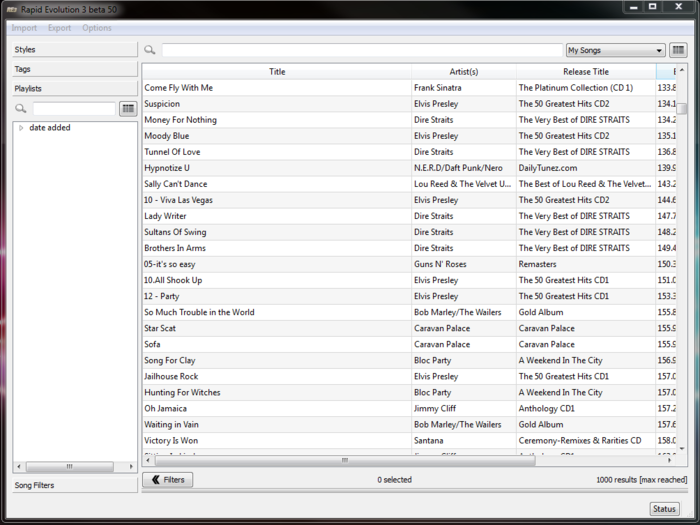The width and height of the screenshot is (700, 525).
Task: Click the Anthology CD1 release cell
Action: coord(586,409)
